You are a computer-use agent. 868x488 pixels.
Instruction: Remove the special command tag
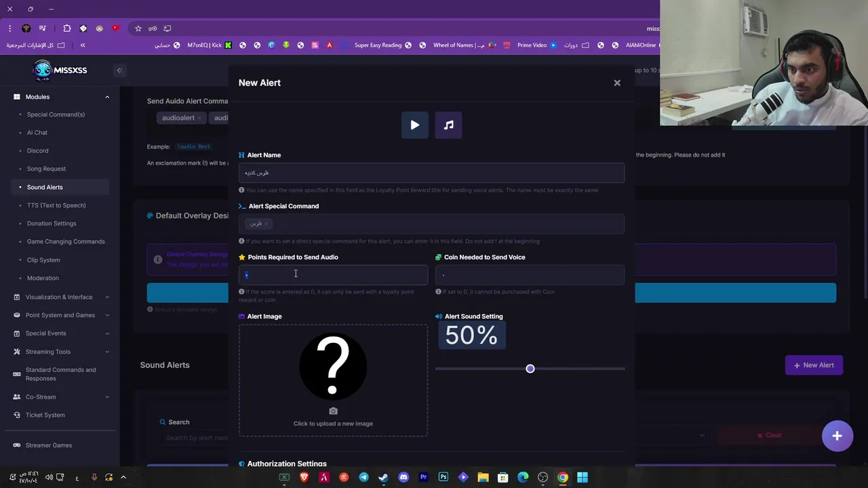(267, 224)
